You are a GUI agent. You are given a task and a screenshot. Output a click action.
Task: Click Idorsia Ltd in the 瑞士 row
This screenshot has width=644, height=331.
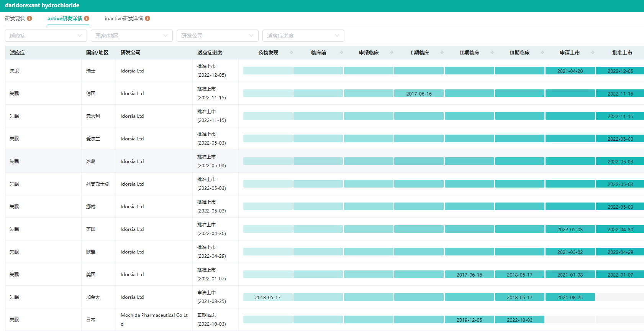click(x=132, y=71)
